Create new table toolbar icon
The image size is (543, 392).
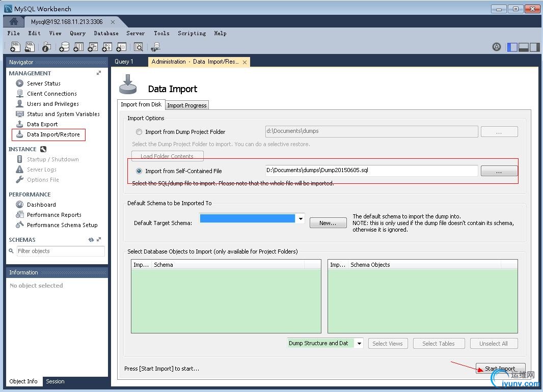click(78, 47)
